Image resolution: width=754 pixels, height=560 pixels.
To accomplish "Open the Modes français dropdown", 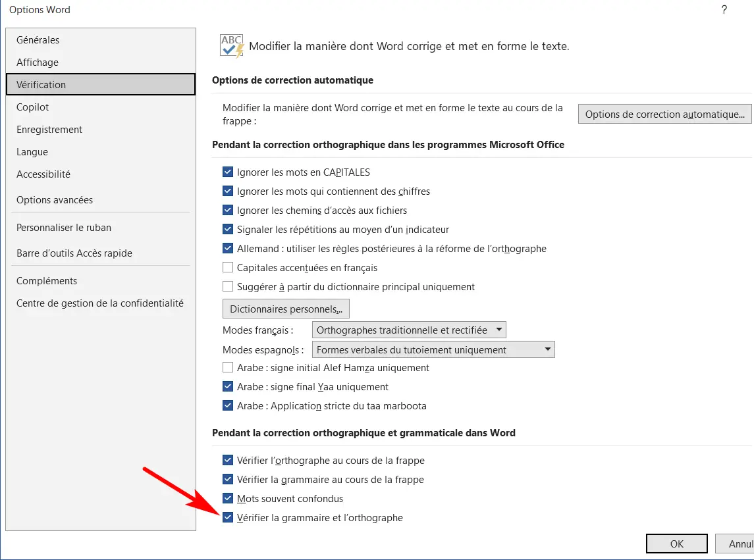I will point(409,330).
